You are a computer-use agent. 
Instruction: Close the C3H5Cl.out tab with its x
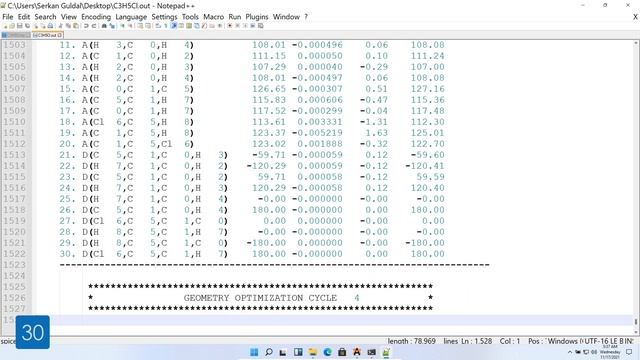point(60,36)
